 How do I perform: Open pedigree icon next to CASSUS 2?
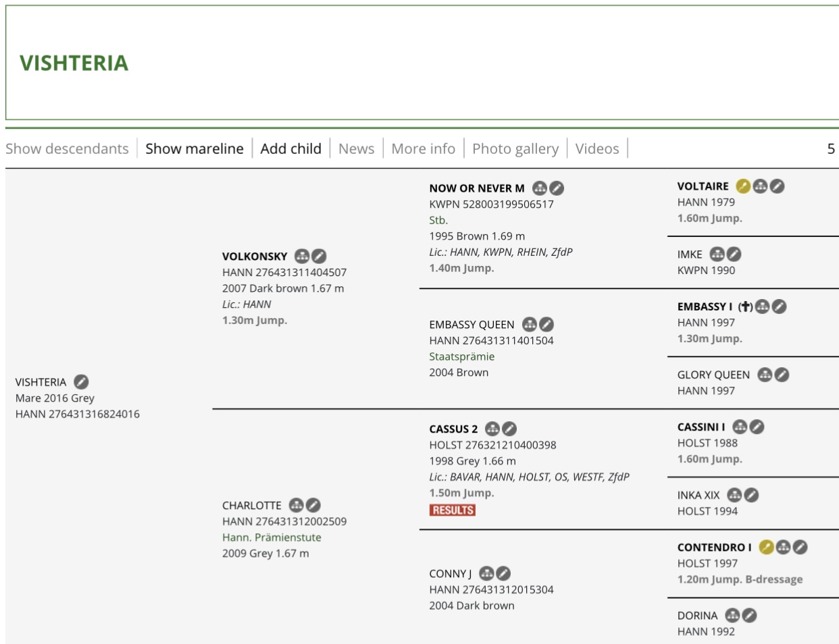coord(492,429)
